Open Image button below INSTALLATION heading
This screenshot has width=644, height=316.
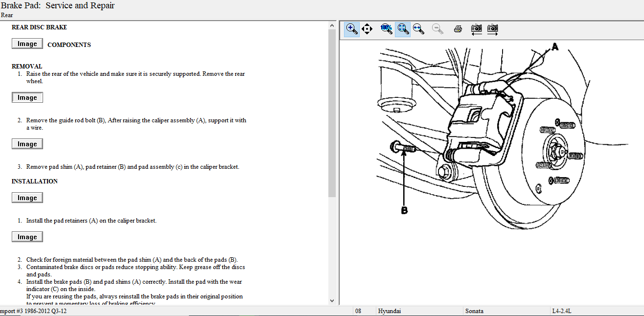click(x=27, y=198)
